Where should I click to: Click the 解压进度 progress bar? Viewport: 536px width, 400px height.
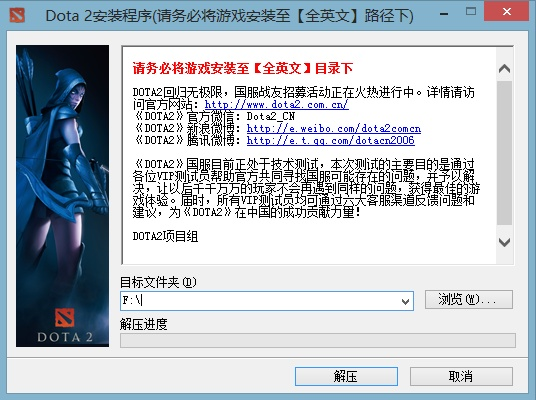(x=318, y=341)
